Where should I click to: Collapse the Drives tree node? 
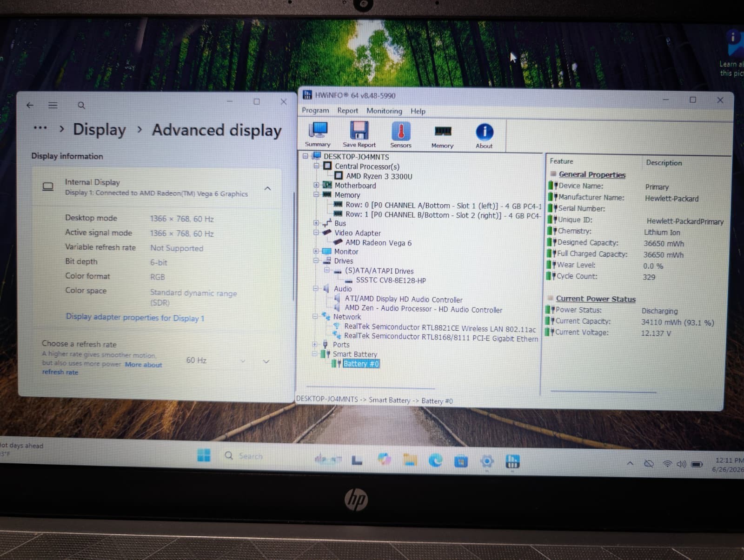(x=316, y=260)
